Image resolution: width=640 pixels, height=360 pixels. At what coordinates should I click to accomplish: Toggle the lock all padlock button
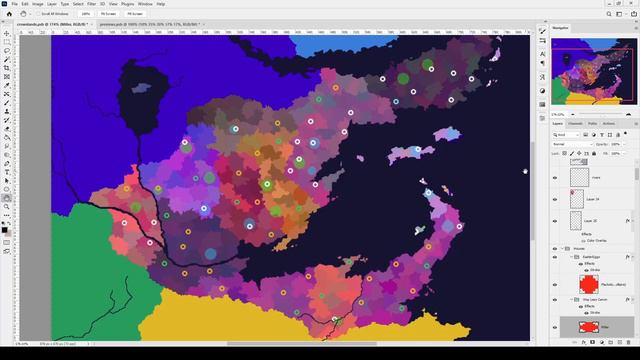[594, 153]
